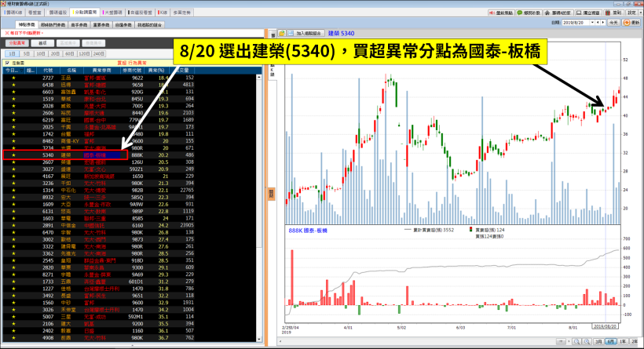Click the date field showing 2019/8/20
Image resolution: width=644 pixels, height=349 pixels.
pyautogui.click(x=576, y=23)
